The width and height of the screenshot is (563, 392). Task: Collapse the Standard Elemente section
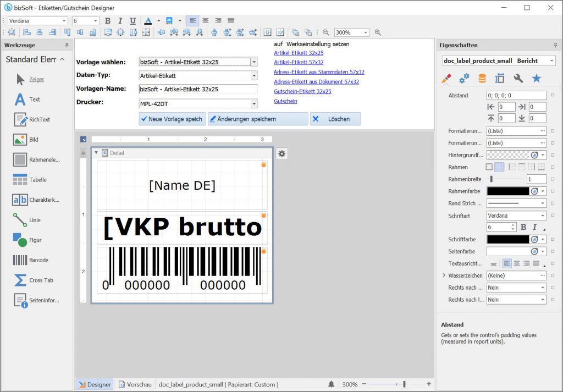click(x=63, y=59)
